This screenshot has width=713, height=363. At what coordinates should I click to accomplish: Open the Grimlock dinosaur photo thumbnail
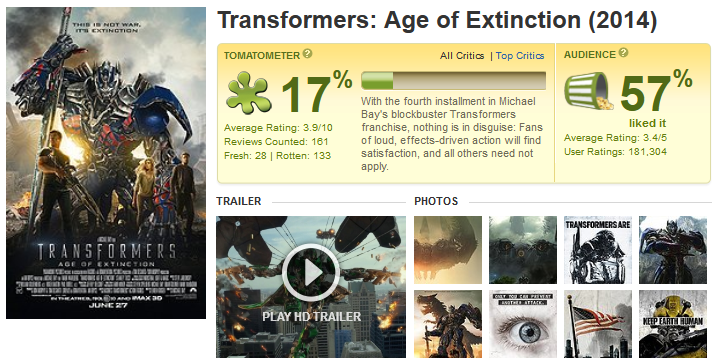point(448,324)
